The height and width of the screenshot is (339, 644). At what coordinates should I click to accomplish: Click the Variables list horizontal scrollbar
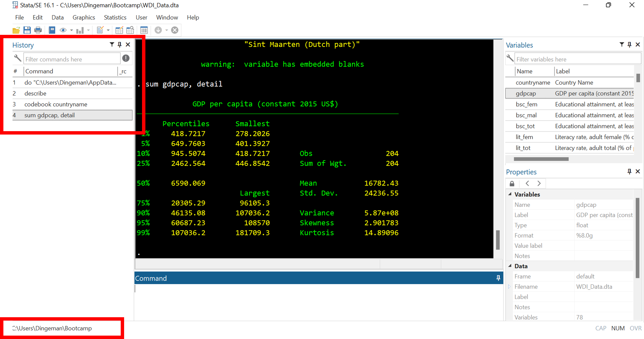tap(541, 159)
